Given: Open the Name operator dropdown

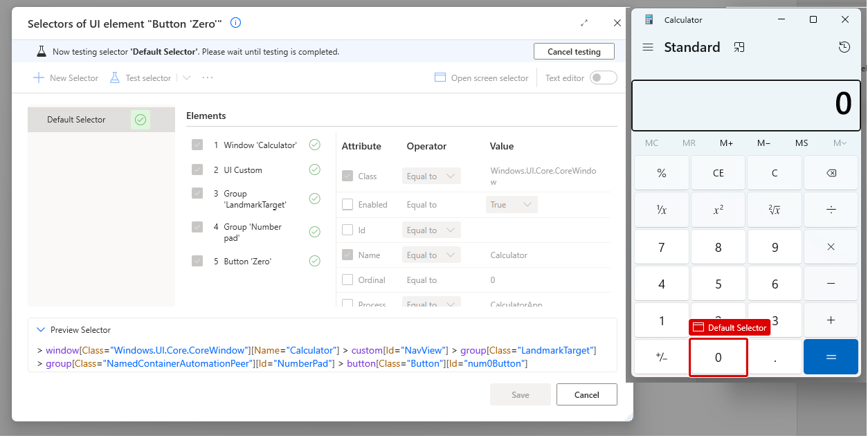Looking at the screenshot, I should point(431,255).
